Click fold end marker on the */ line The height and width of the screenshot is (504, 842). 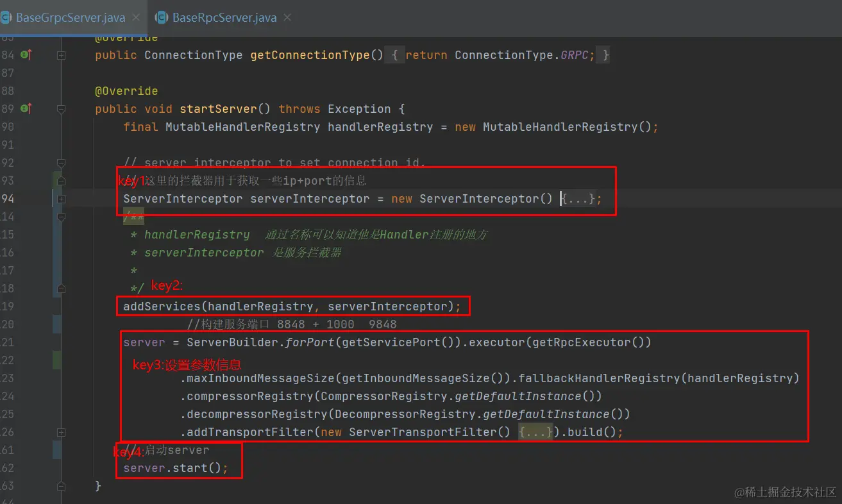61,289
